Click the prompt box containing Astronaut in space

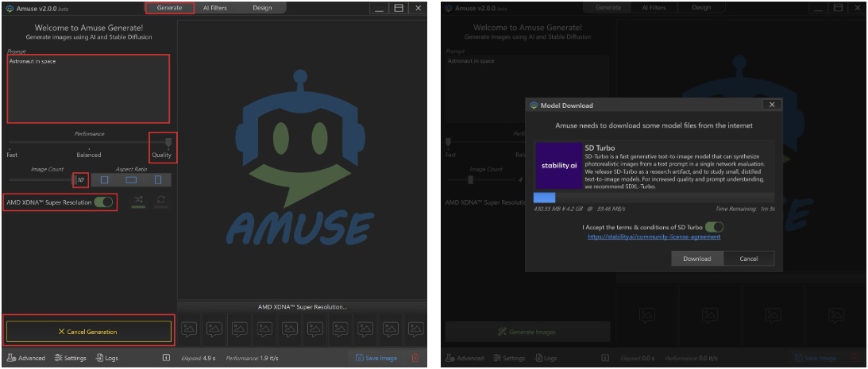point(89,89)
